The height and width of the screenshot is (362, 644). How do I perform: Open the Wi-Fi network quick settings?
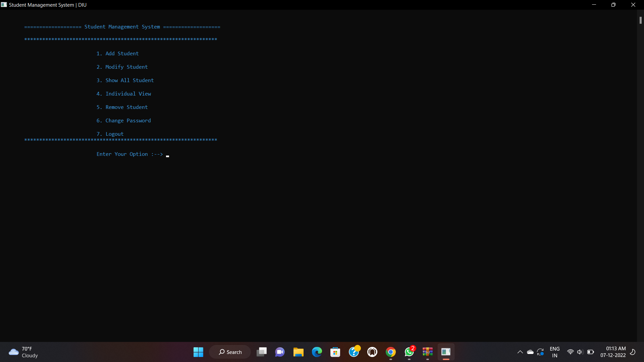coord(570,352)
